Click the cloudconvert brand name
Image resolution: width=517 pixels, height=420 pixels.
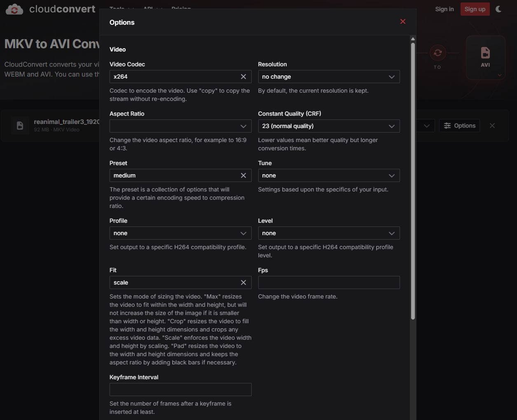point(62,9)
